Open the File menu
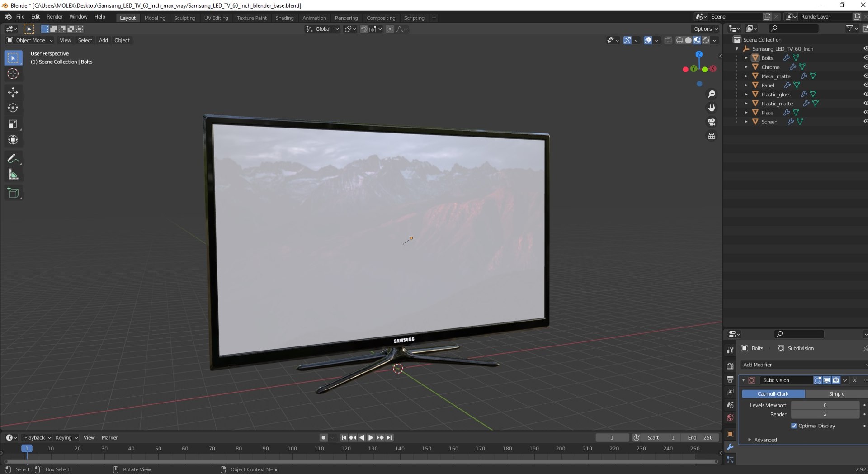Screen dimensions: 868x474 click(x=20, y=17)
